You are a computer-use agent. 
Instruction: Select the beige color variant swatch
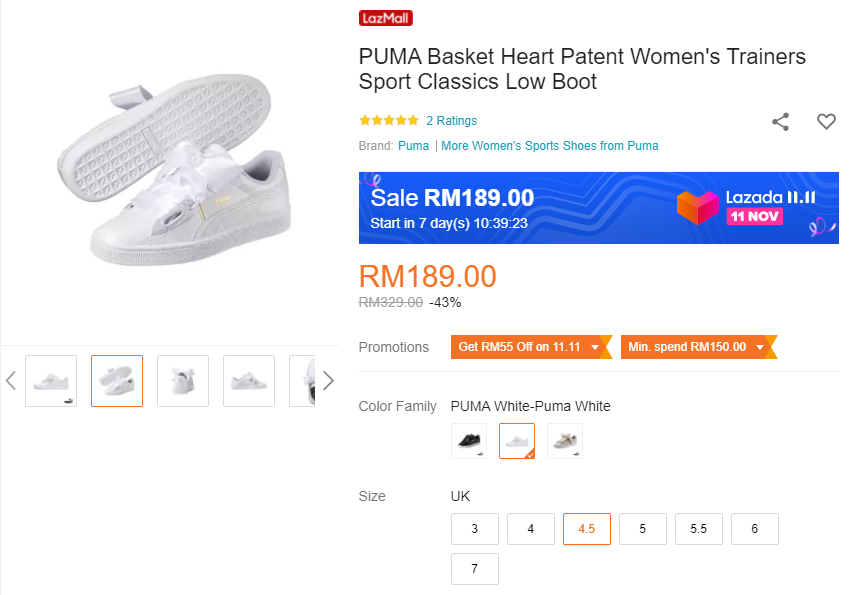pyautogui.click(x=565, y=441)
